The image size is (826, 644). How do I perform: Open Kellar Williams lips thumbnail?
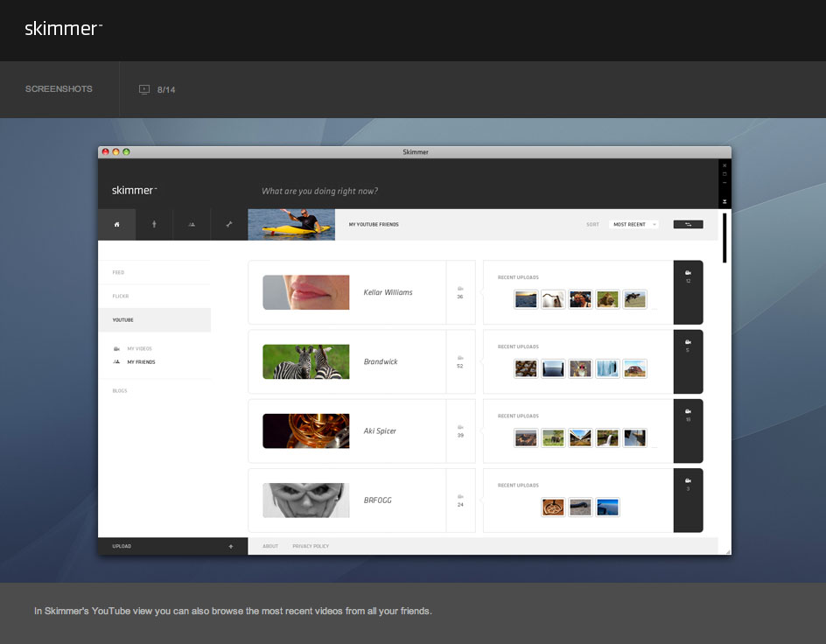[306, 292]
